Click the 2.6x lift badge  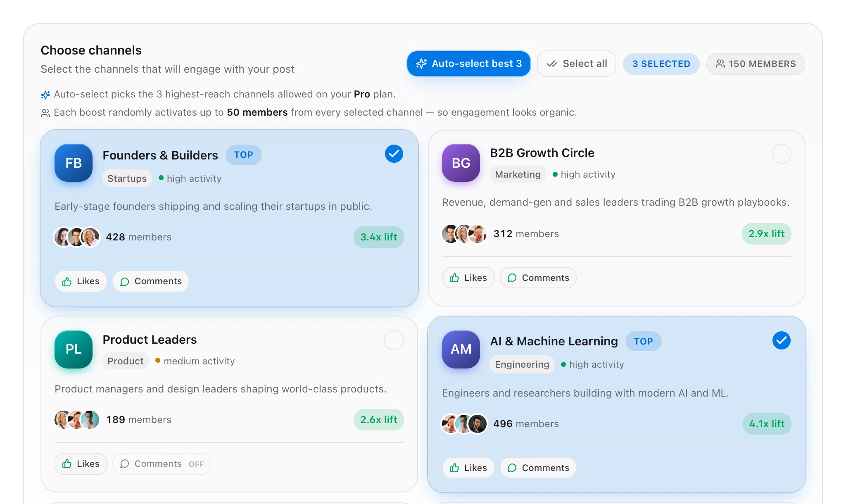378,420
